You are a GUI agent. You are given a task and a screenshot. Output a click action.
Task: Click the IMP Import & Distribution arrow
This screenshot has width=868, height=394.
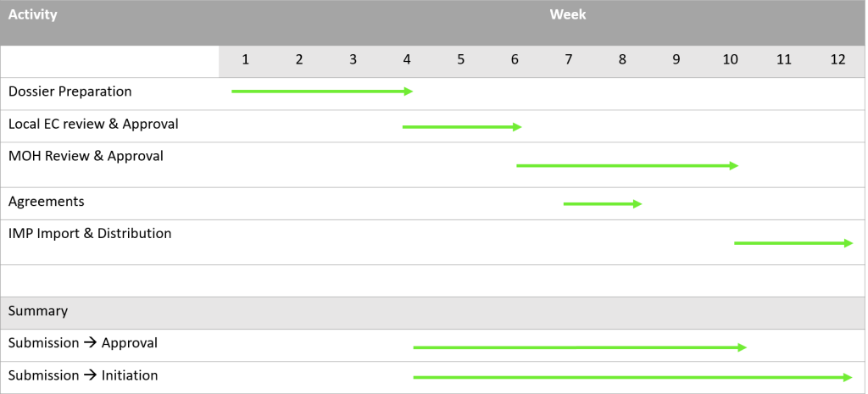[793, 243]
